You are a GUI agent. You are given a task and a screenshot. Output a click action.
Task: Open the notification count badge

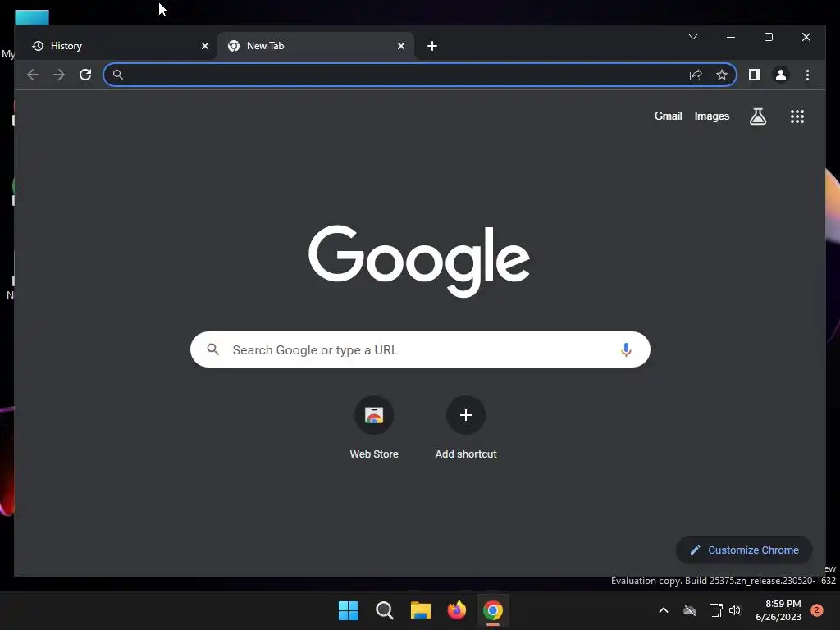pyautogui.click(x=816, y=610)
